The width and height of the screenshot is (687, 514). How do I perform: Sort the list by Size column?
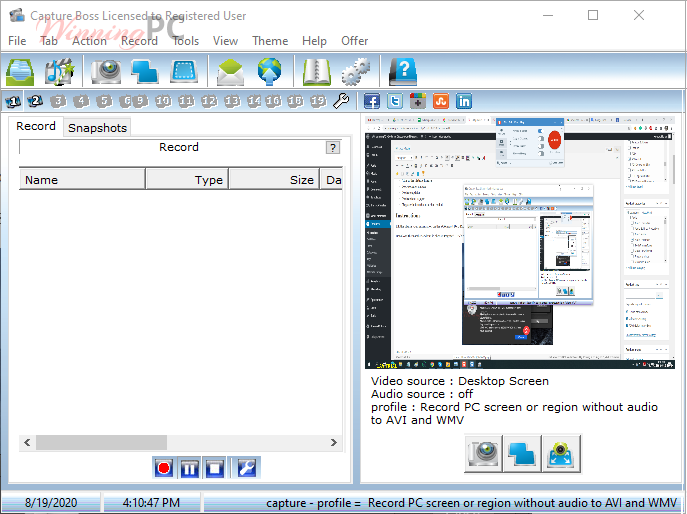pos(274,180)
